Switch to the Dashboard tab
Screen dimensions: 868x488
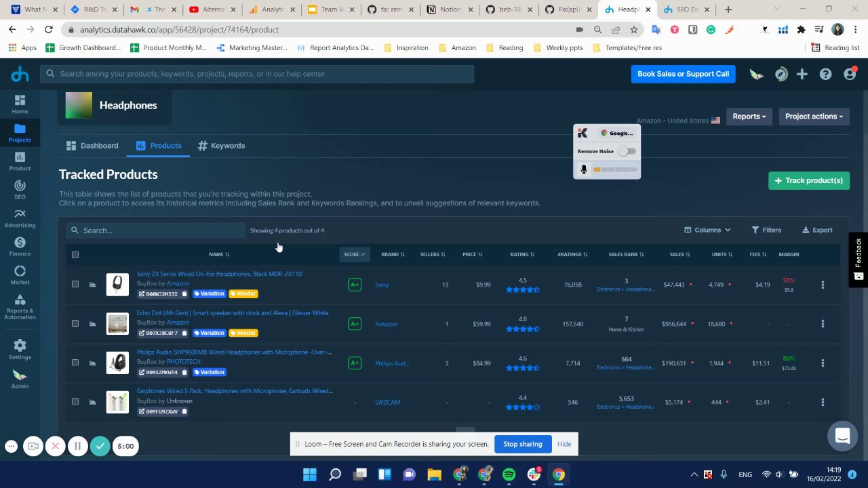[92, 146]
